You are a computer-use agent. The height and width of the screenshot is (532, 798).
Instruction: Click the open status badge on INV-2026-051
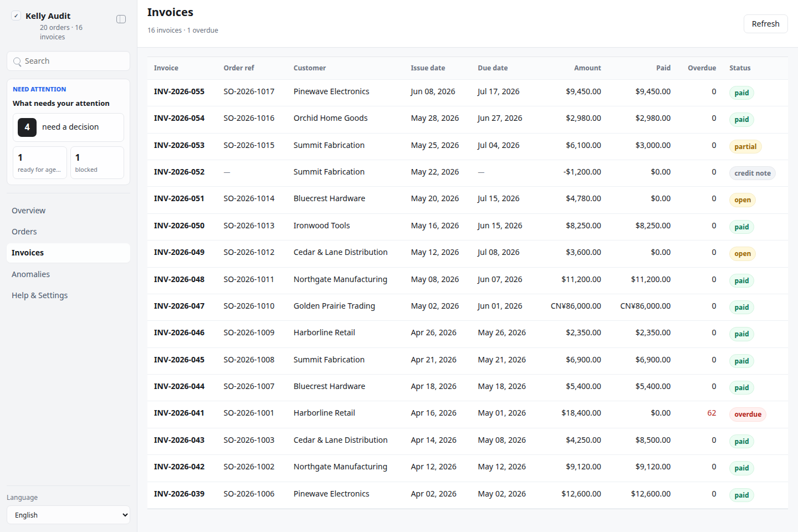pos(743,200)
